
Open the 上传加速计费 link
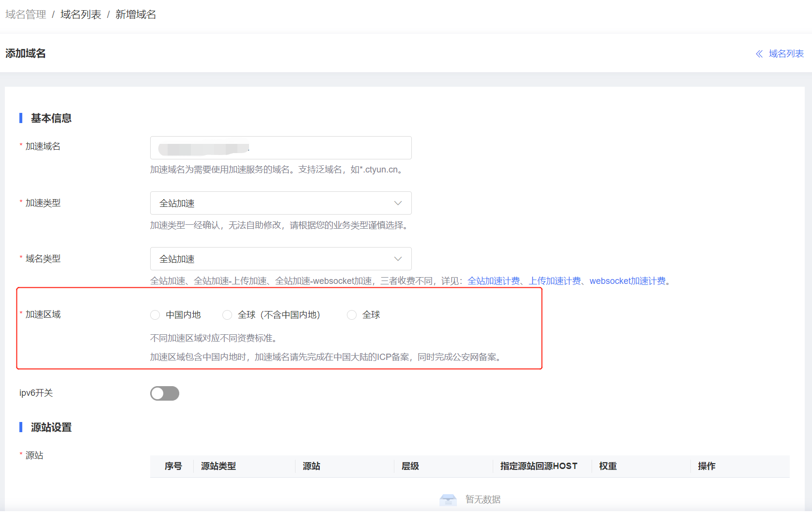[555, 281]
